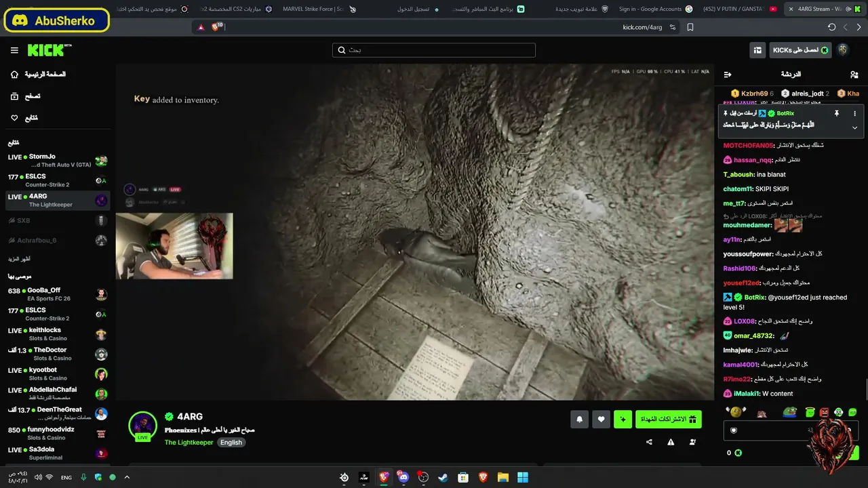Screen dimensions: 868x488
Task: Open the chat users list icon
Action: click(x=854, y=75)
